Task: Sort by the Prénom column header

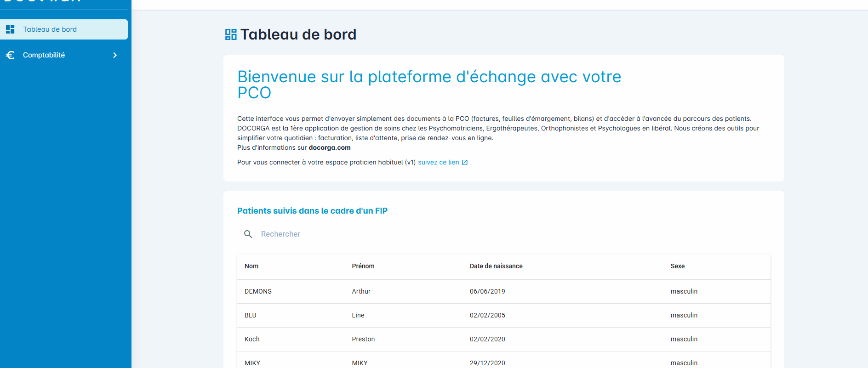Action: 363,266
